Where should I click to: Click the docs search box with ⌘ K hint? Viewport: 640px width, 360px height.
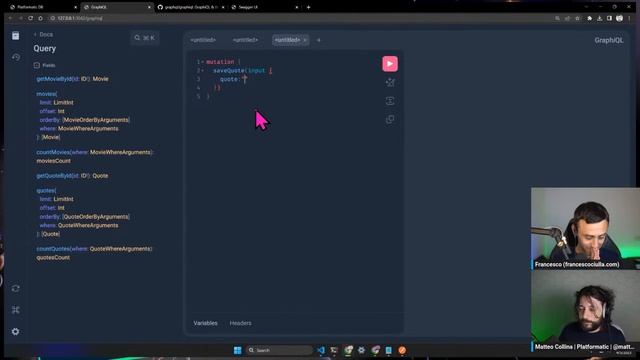[x=145, y=38]
